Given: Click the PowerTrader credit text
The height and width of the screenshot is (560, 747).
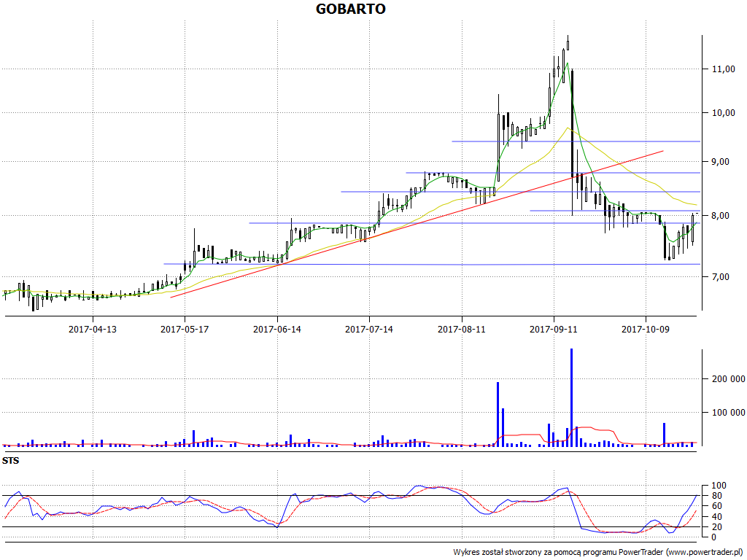Looking at the screenshot, I should (598, 553).
